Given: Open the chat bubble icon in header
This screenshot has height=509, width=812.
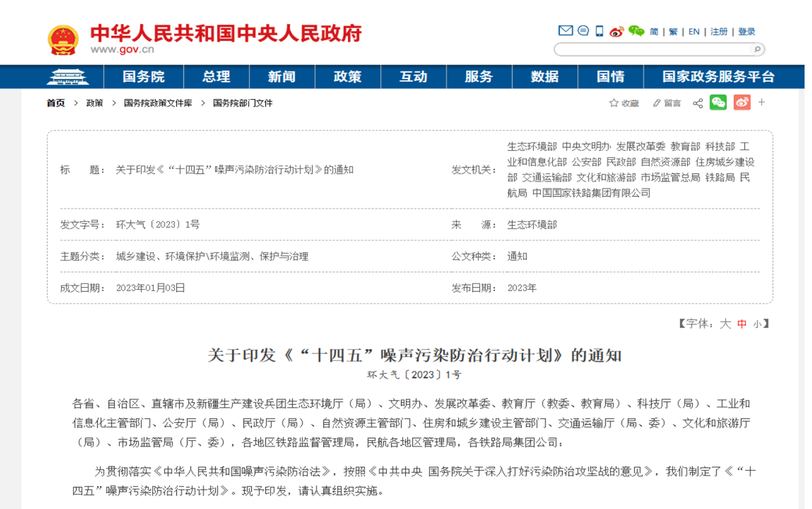Looking at the screenshot, I should coord(583,31).
